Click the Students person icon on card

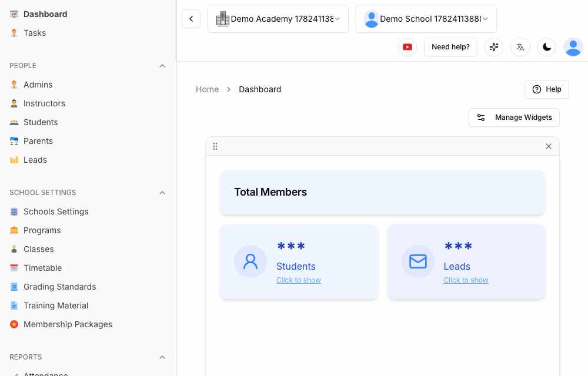pyautogui.click(x=250, y=261)
